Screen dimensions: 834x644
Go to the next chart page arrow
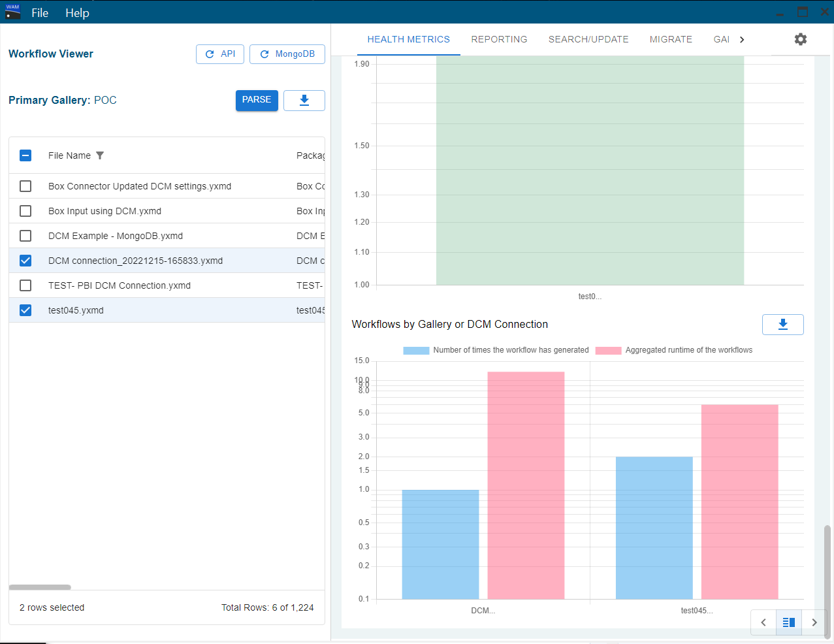coord(814,622)
